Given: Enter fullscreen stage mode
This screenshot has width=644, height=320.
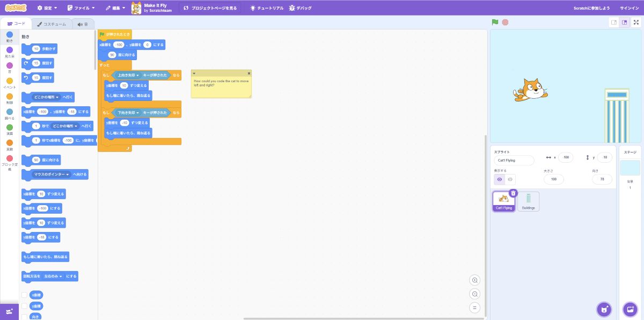Looking at the screenshot, I should pyautogui.click(x=636, y=23).
